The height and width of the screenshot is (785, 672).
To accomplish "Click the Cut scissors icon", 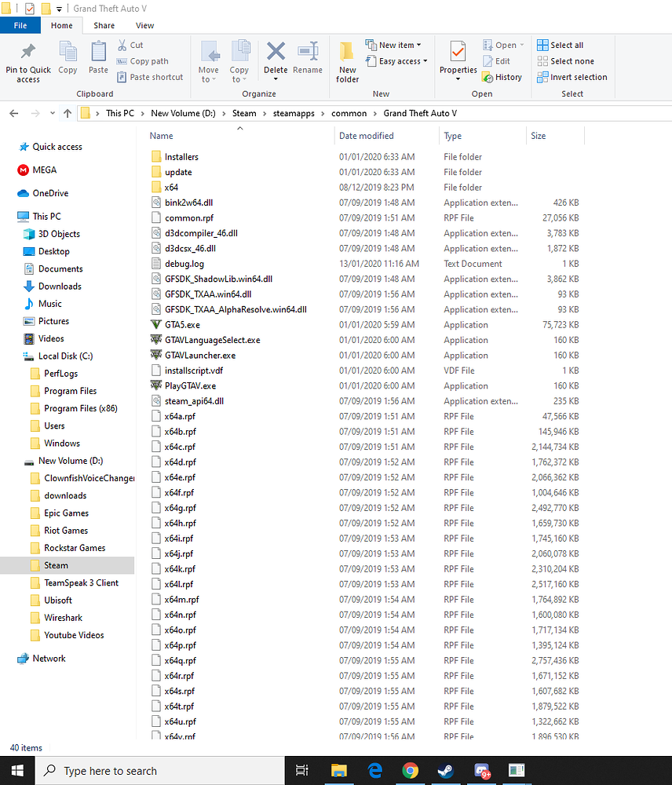I will click(x=122, y=45).
